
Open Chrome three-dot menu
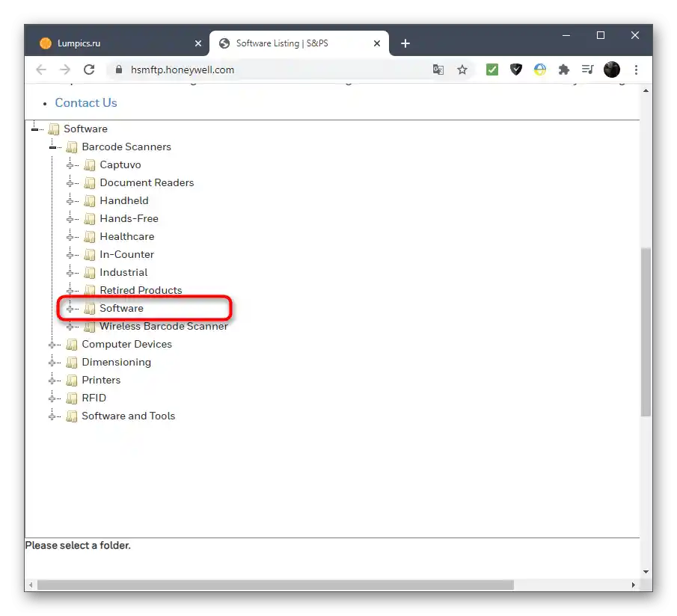click(636, 70)
